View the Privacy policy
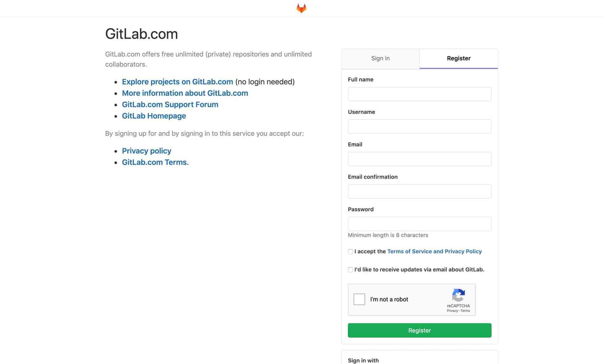This screenshot has height=364, width=603. [146, 151]
